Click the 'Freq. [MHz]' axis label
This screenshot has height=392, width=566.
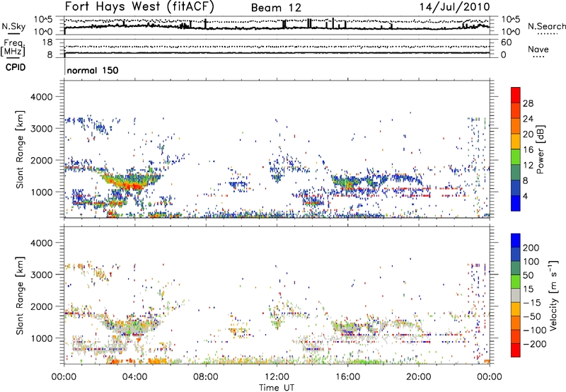click(x=13, y=48)
